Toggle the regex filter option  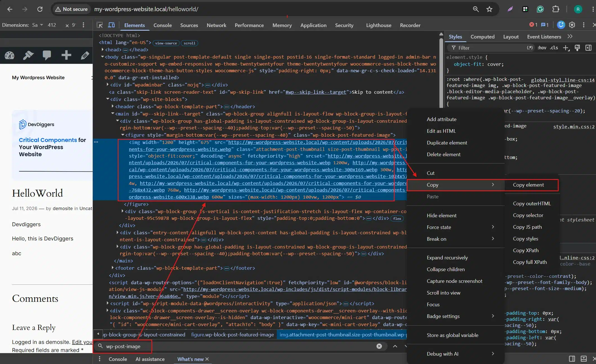(530, 48)
